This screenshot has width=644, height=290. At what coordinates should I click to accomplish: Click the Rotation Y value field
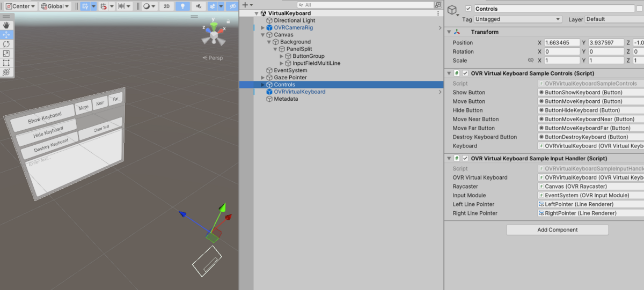(606, 51)
